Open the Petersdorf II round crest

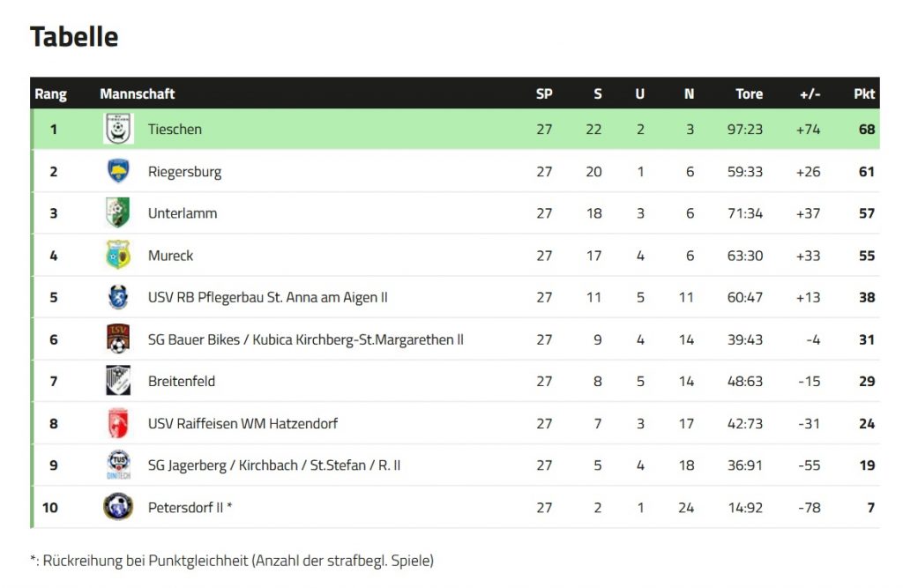[x=118, y=507]
